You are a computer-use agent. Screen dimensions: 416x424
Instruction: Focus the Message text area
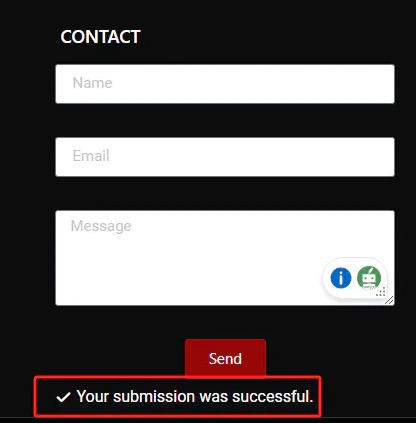pos(225,258)
